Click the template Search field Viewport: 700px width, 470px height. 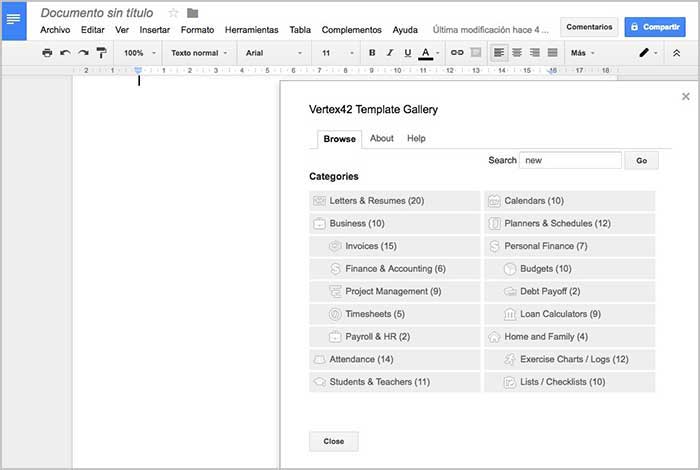click(x=570, y=160)
